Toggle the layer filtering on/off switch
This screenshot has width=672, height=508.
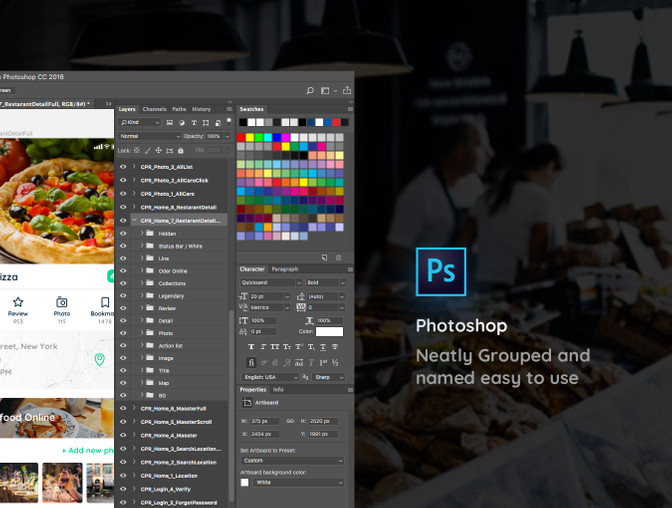tap(229, 121)
